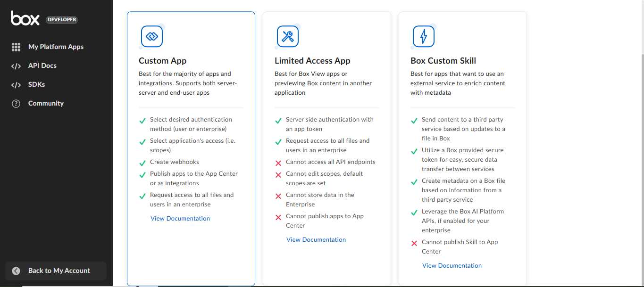Click checkmark beside Send content to third party
This screenshot has height=287, width=644.
(x=414, y=121)
